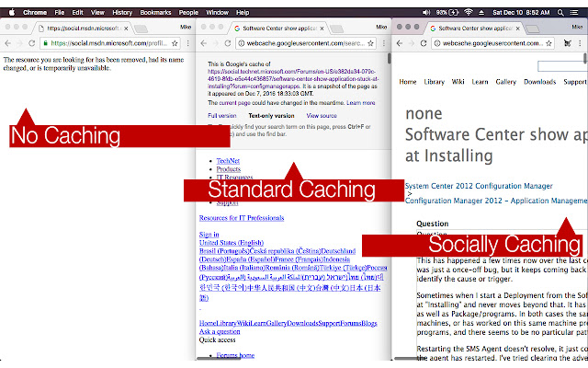
Task: Click the date and time display
Action: (521, 12)
